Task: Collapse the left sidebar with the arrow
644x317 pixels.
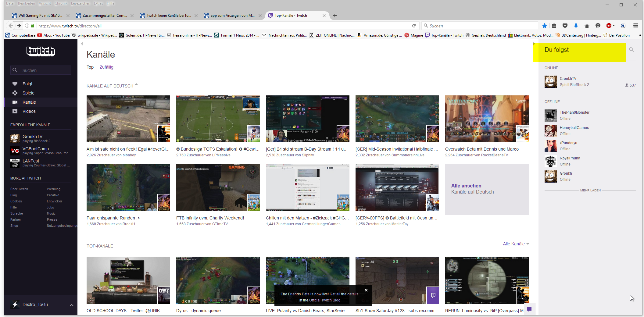Action: (x=82, y=44)
